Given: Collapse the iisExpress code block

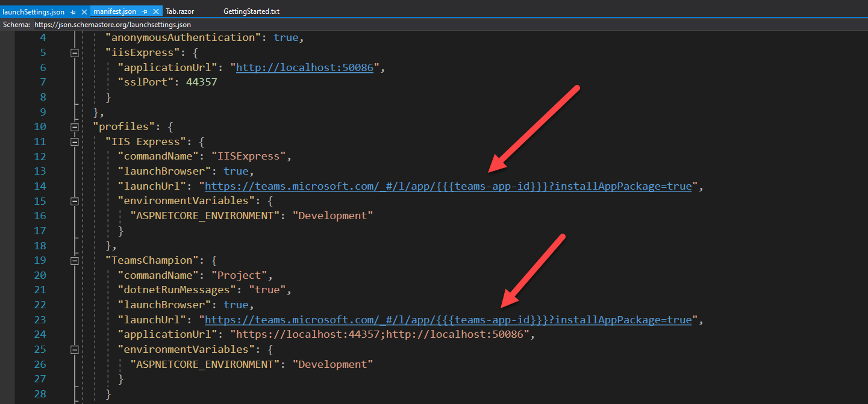Looking at the screenshot, I should (74, 52).
